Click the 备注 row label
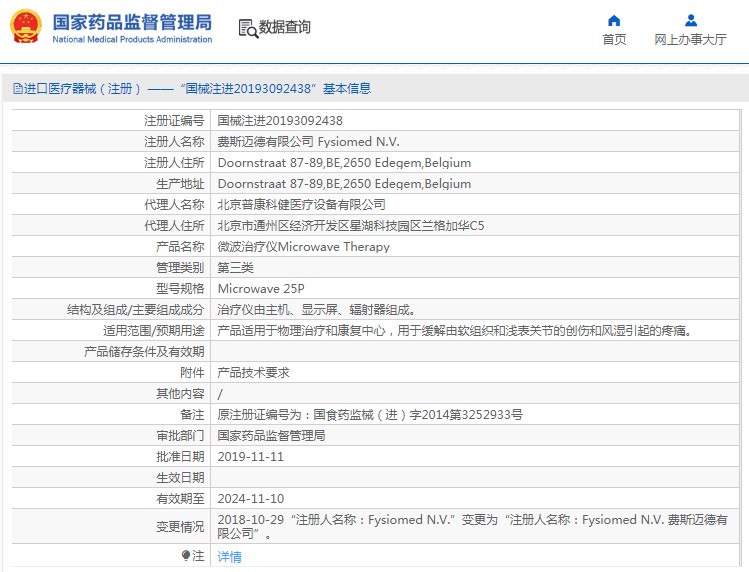Image resolution: width=749 pixels, height=572 pixels. 192,415
